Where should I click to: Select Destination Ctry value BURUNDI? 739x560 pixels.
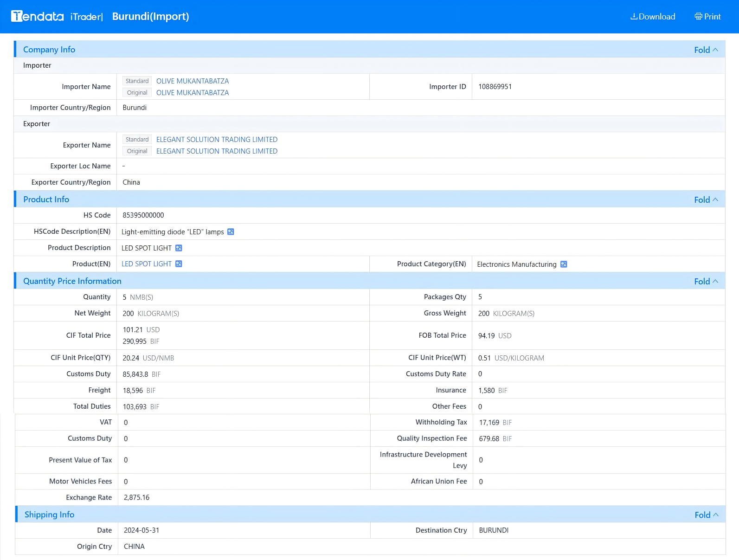coord(494,530)
